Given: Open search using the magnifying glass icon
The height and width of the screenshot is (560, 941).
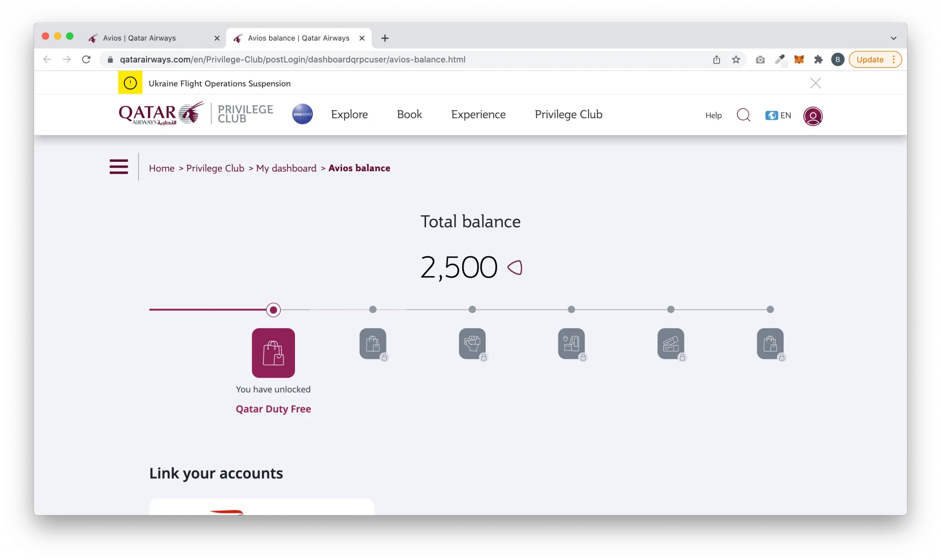Looking at the screenshot, I should click(743, 115).
